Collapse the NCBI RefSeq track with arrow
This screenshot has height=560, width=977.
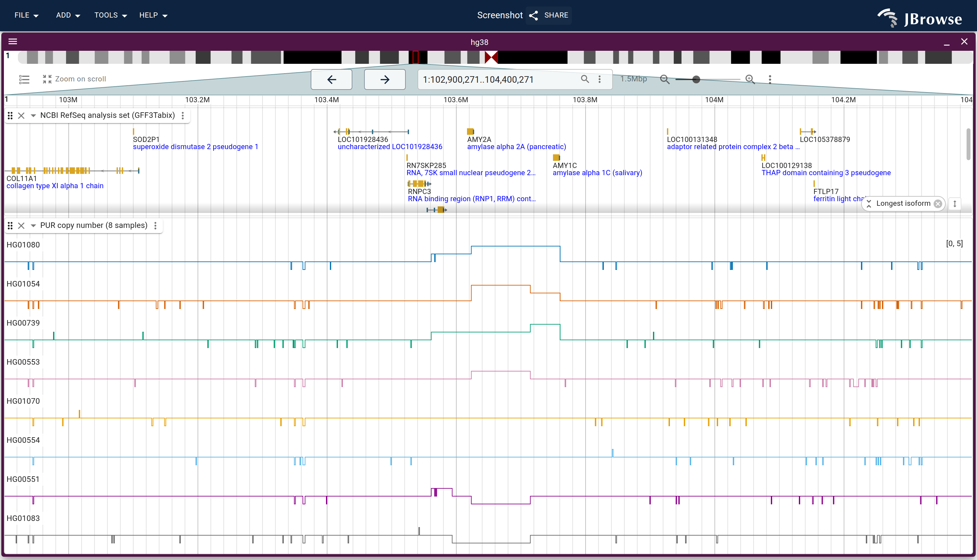(33, 115)
